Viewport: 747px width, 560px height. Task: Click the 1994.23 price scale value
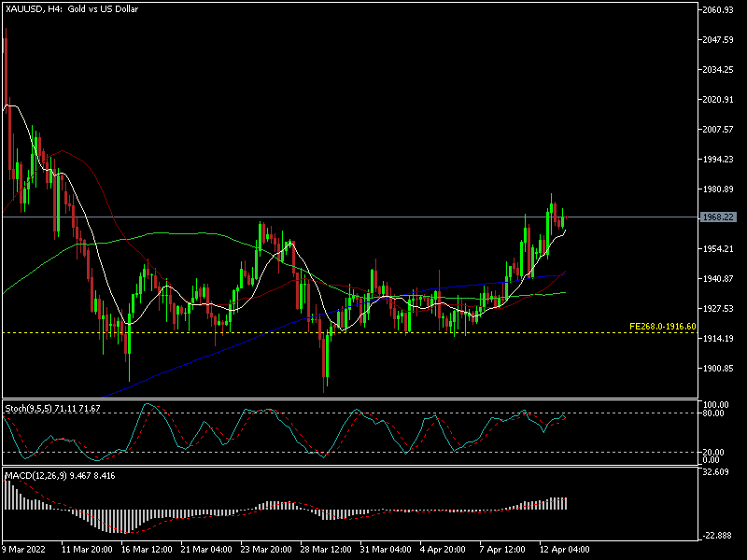(719, 160)
